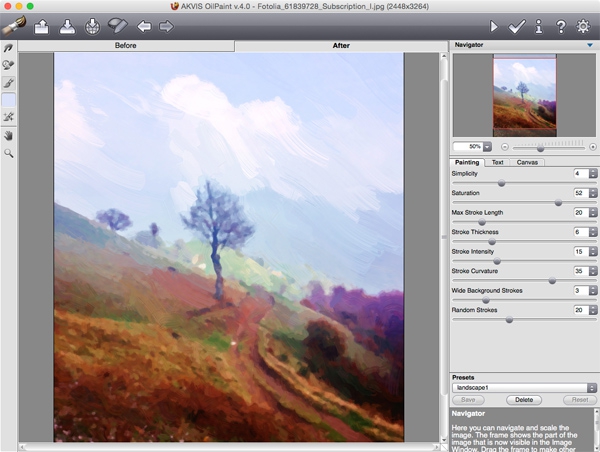600x452 pixels.
Task: Select the Zoom magnifier tool
Action: click(8, 153)
